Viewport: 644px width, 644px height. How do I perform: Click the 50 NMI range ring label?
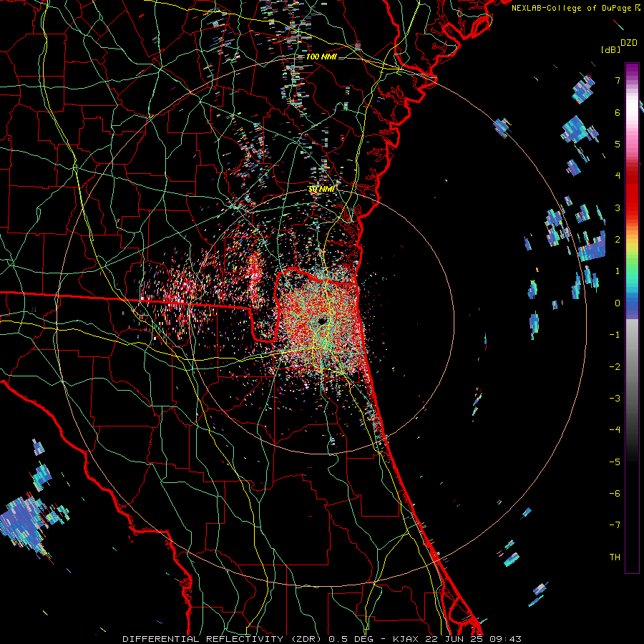321,190
